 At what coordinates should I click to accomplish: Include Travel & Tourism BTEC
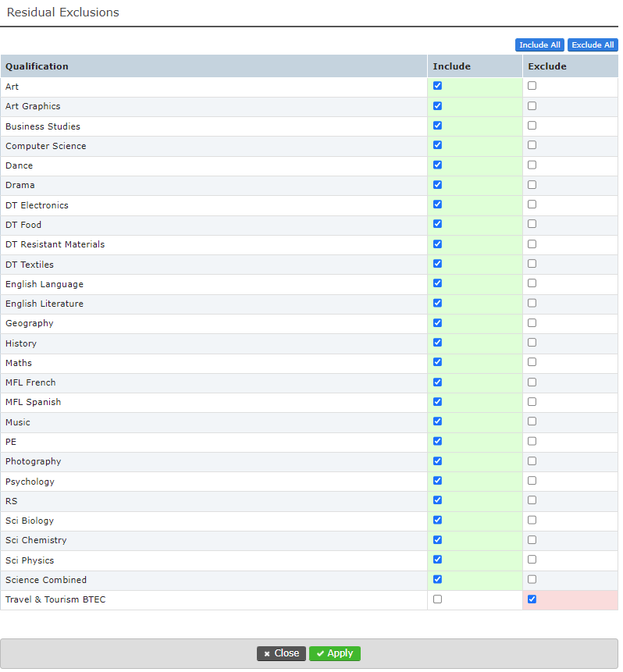coord(437,599)
